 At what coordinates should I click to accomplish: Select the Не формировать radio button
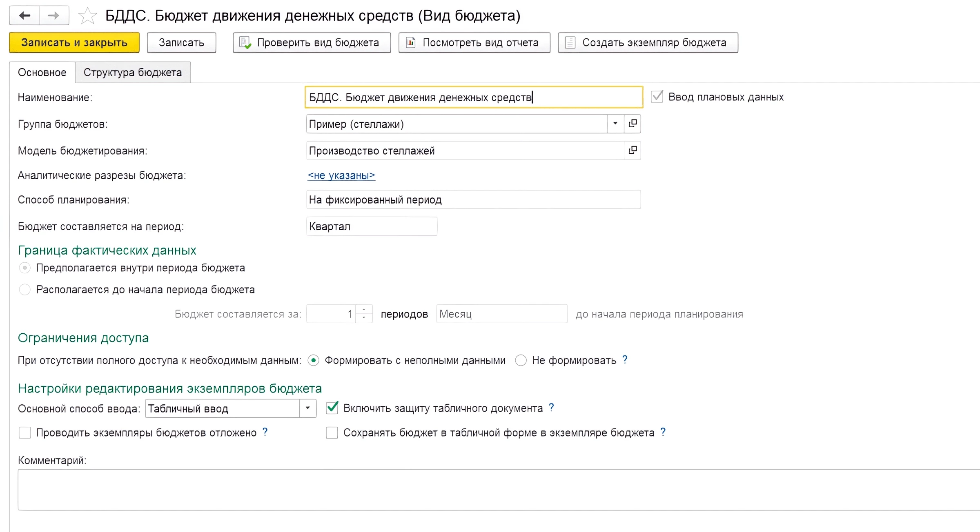521,360
